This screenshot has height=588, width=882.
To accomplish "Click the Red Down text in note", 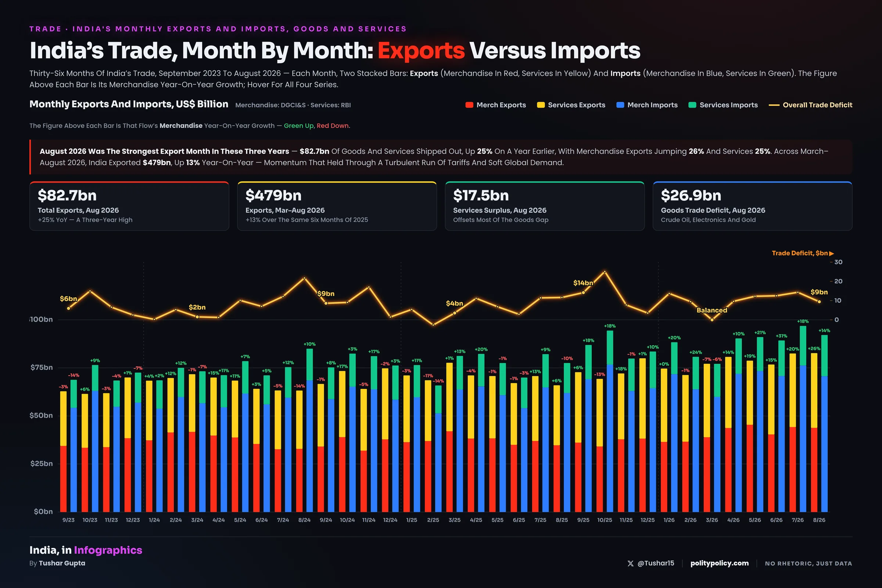I will pos(333,126).
